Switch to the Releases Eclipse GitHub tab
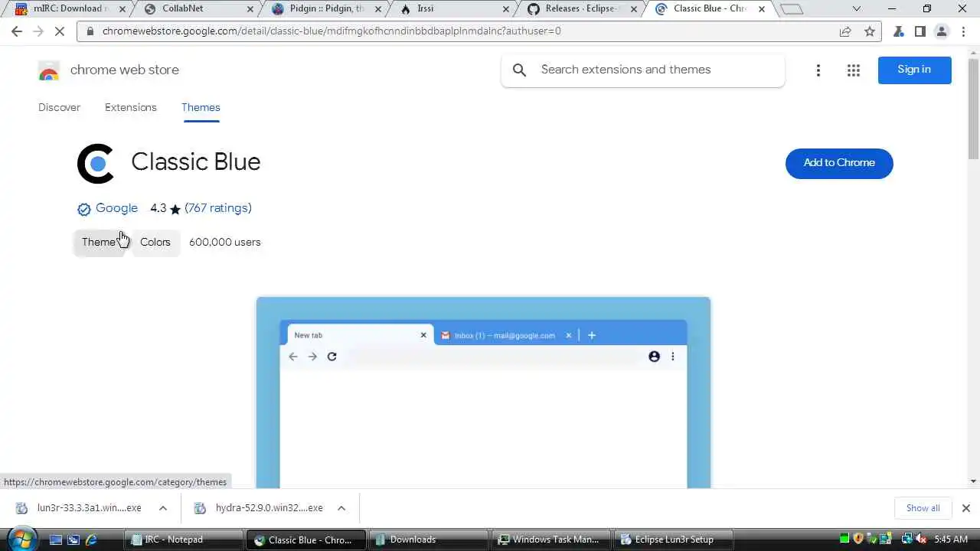The width and height of the screenshot is (980, 551). coord(582,9)
